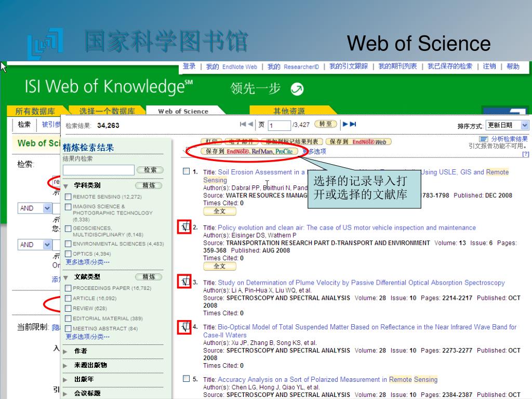Click 全文 button under record 2
This screenshot has width=532, height=399.
point(220,266)
